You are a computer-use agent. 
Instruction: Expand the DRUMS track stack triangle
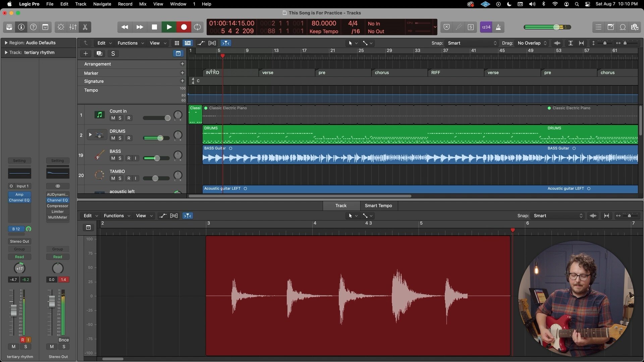point(90,135)
